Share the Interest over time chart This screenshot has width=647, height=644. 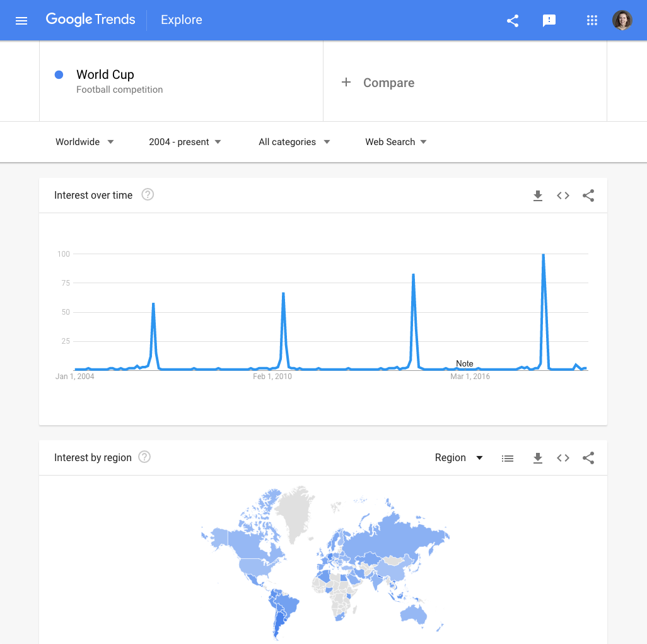588,196
